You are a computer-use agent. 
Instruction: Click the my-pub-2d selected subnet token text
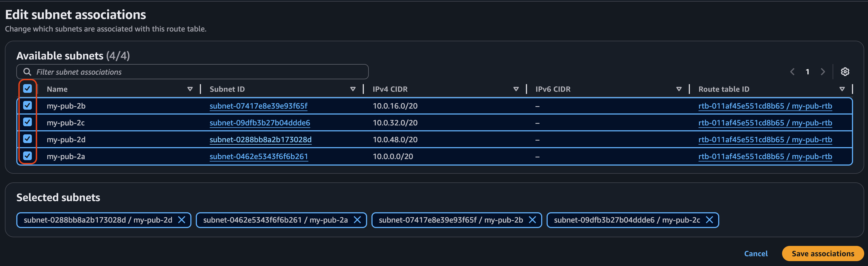click(x=98, y=220)
